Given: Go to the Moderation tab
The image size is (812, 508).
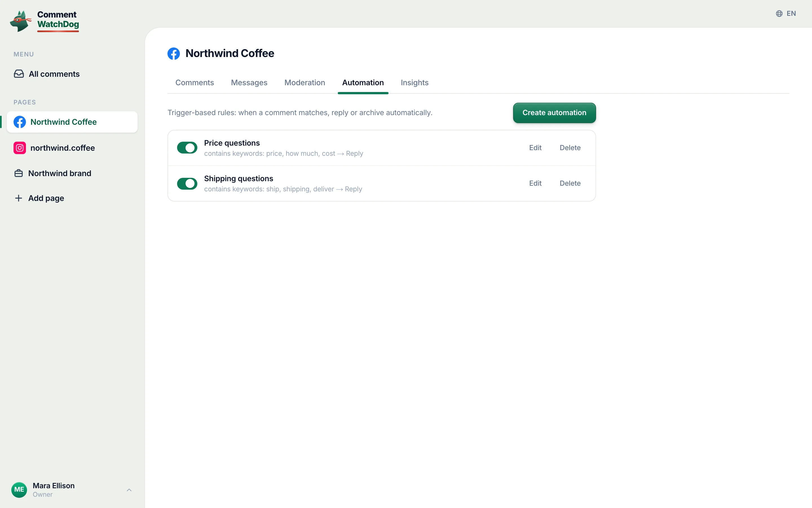Looking at the screenshot, I should [x=305, y=83].
